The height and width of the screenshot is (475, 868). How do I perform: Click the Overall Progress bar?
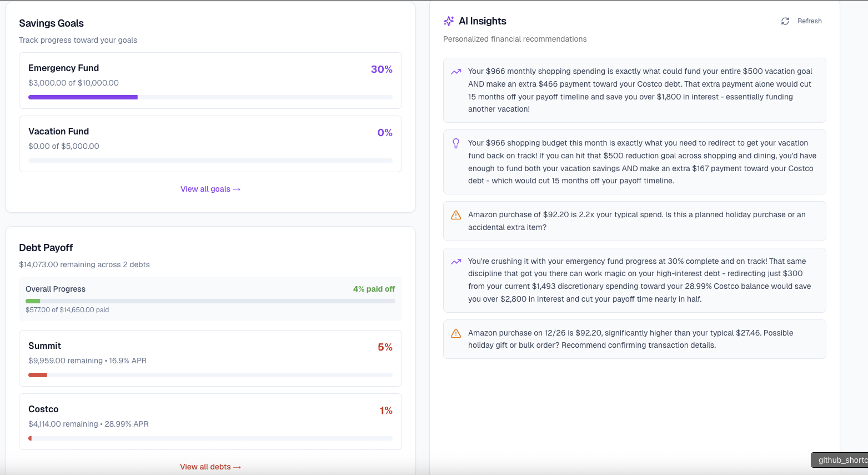click(210, 301)
